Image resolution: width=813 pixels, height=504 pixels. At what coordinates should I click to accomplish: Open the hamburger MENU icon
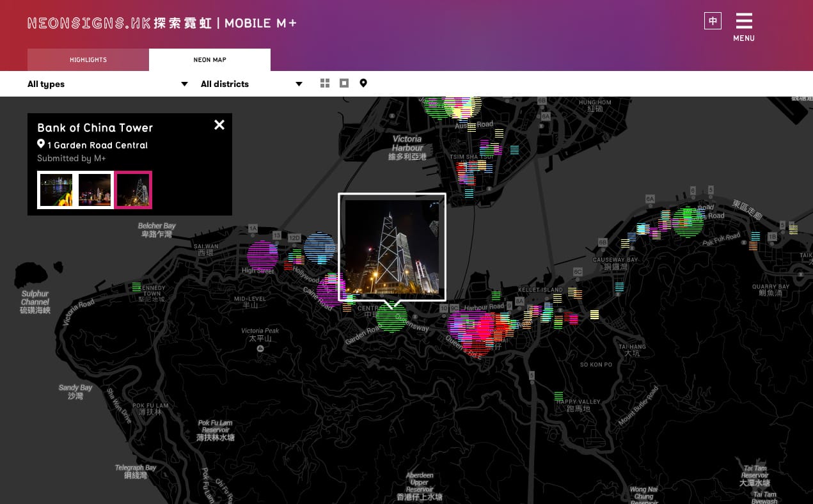(744, 21)
